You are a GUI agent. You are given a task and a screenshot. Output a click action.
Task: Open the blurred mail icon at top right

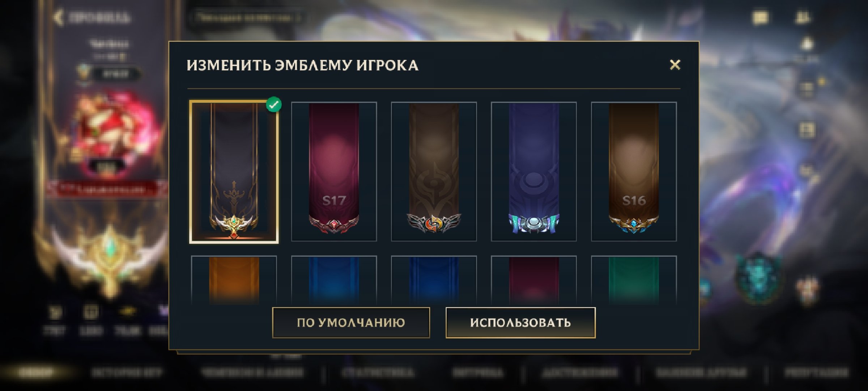[x=760, y=17]
